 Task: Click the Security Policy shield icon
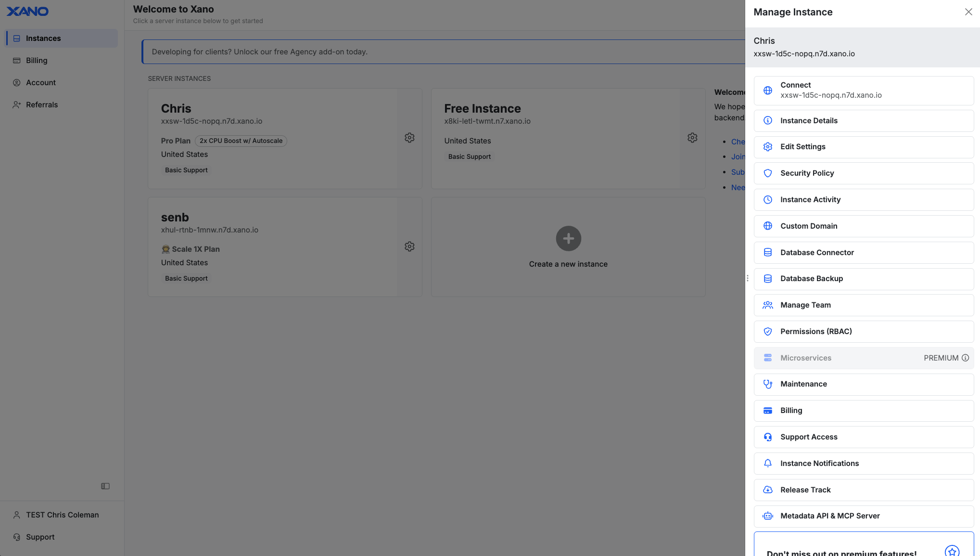coord(768,173)
